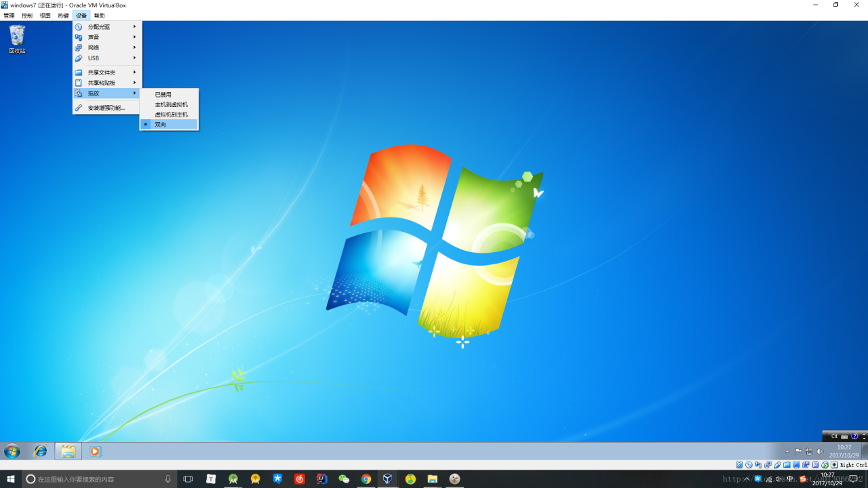Screen dimensions: 868x488
Task: Open the Recycle Bin (回收站) desktop icon
Action: 17,39
